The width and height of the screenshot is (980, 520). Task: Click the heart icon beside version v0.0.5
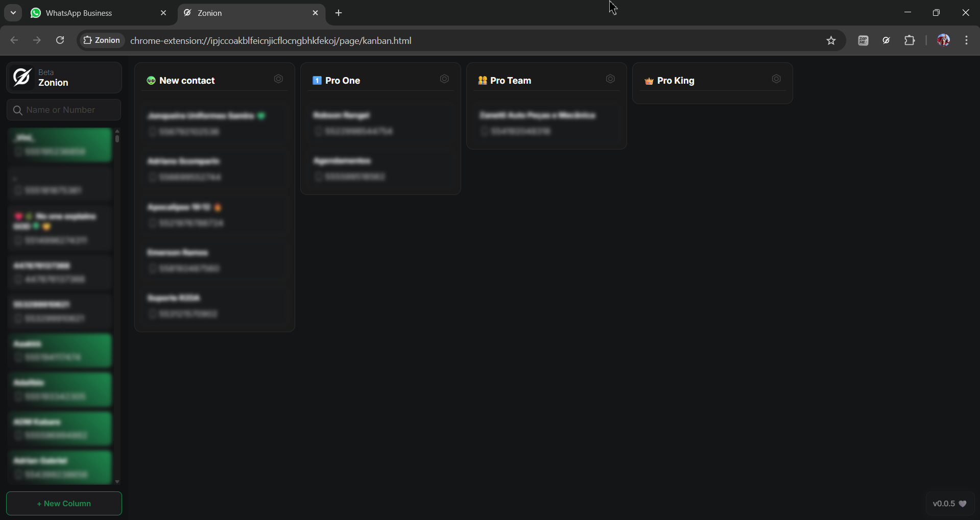(x=963, y=504)
